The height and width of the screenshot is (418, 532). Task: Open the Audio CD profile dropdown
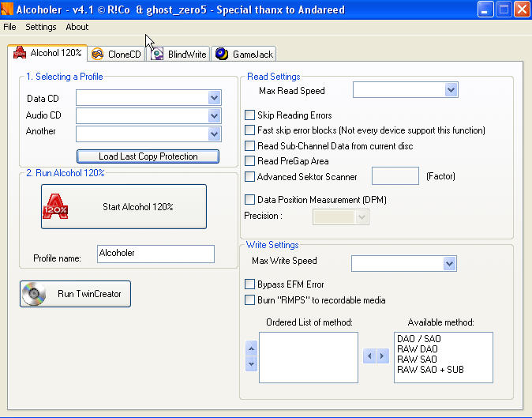pos(214,116)
